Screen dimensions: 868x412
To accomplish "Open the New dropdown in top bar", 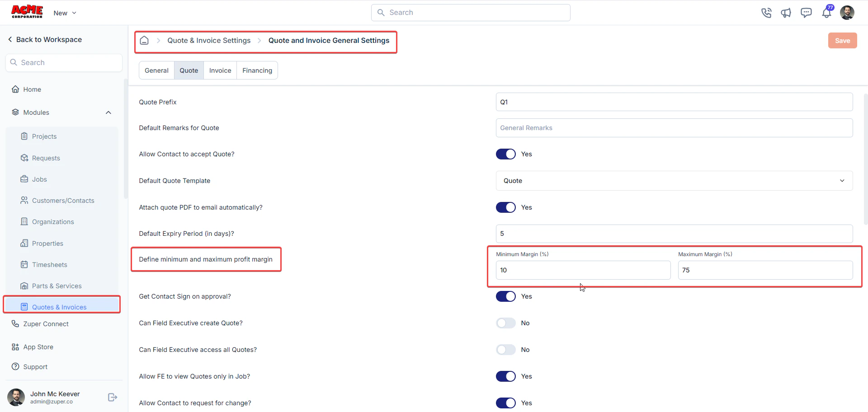I will (x=65, y=13).
